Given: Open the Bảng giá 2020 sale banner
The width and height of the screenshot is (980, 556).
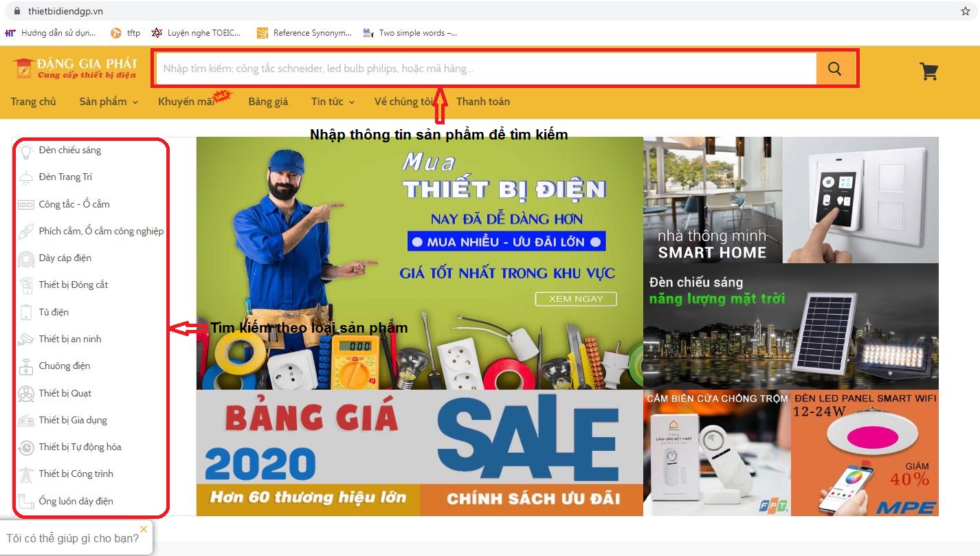Looking at the screenshot, I should (420, 453).
